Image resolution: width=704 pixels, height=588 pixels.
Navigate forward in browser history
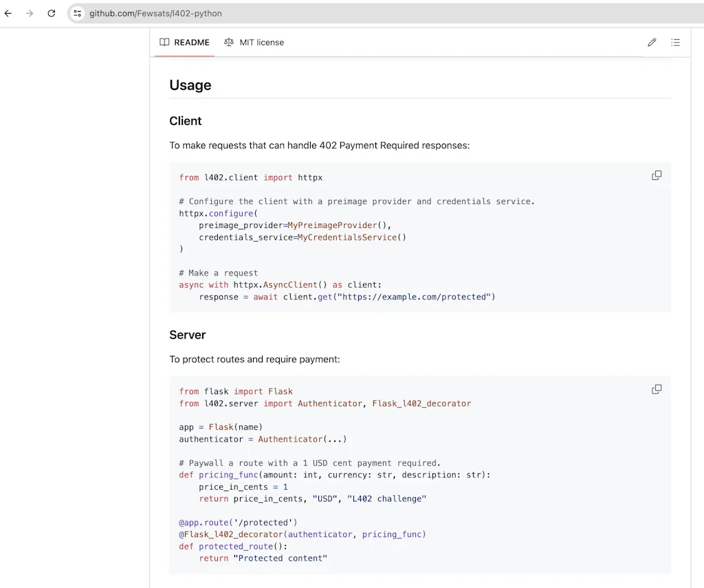click(30, 13)
